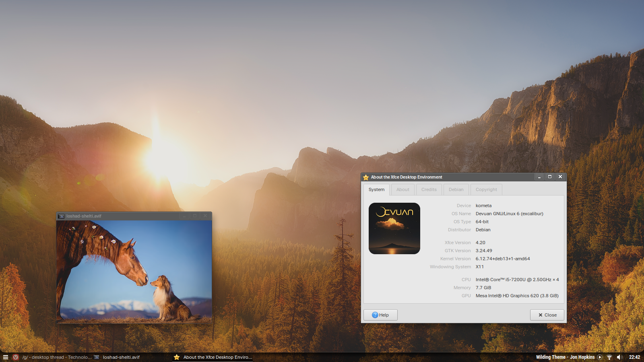Click the 'Distributor' field label

tap(459, 230)
